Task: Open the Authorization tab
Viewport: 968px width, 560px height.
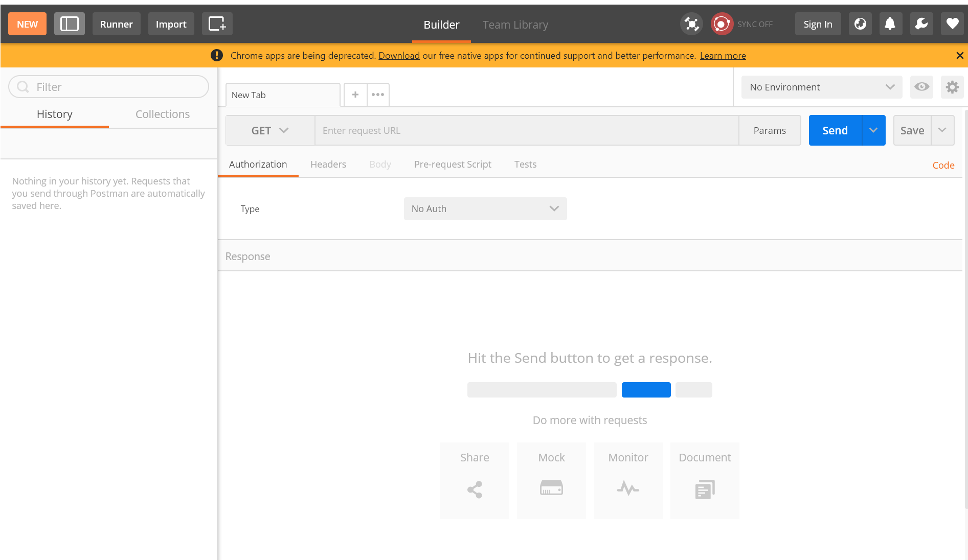Action: 258,164
